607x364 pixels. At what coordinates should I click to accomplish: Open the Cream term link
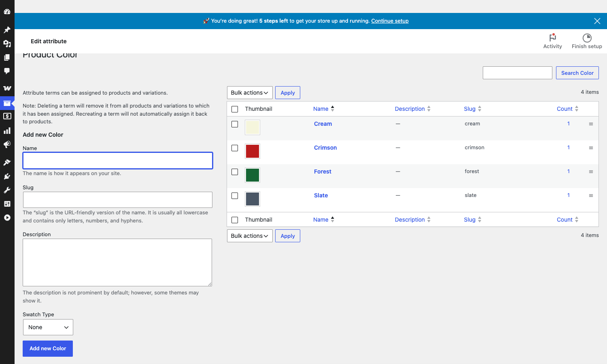(x=323, y=124)
